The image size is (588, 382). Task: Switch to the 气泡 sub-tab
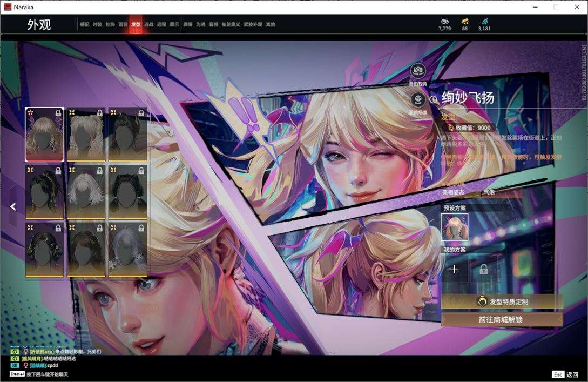[x=489, y=192]
